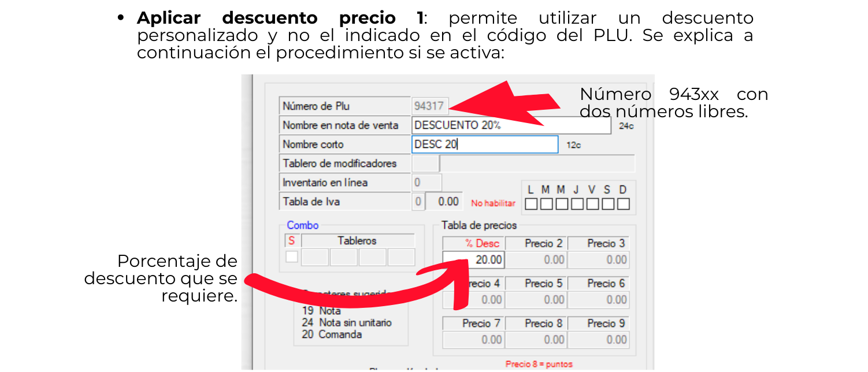Toggle the S checkbox in the Combo group
The height and width of the screenshot is (372, 868).
pyautogui.click(x=292, y=256)
